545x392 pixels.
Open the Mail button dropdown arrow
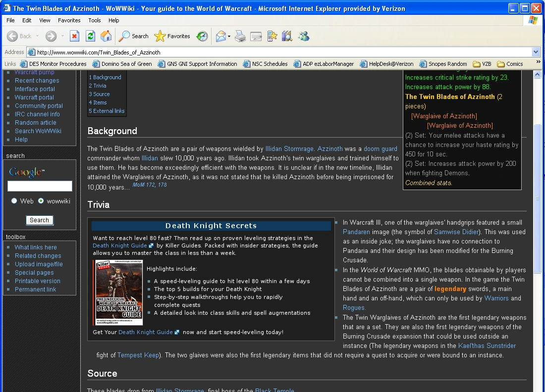[229, 36]
